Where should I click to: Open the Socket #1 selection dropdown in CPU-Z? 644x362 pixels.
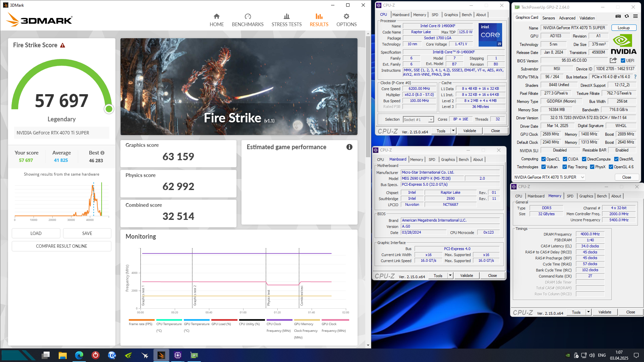click(x=418, y=119)
